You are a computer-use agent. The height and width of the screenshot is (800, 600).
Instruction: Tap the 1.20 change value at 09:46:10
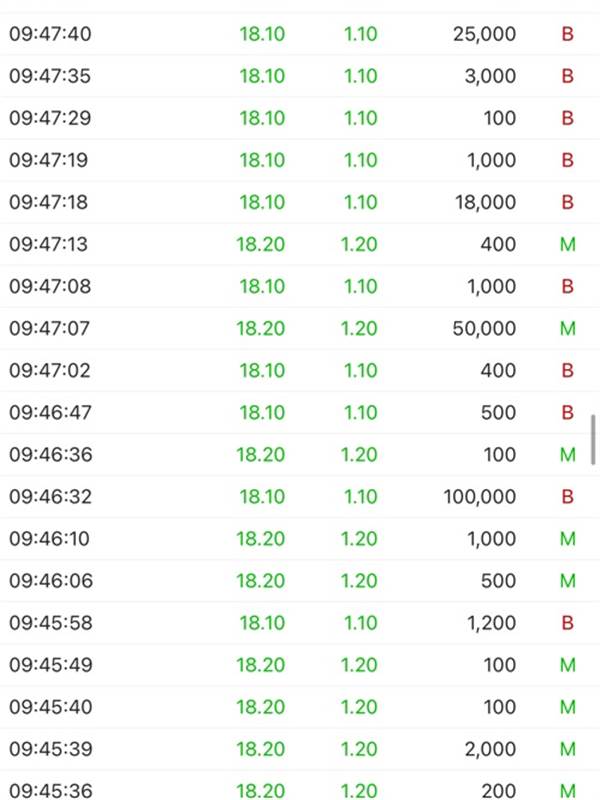(x=359, y=539)
